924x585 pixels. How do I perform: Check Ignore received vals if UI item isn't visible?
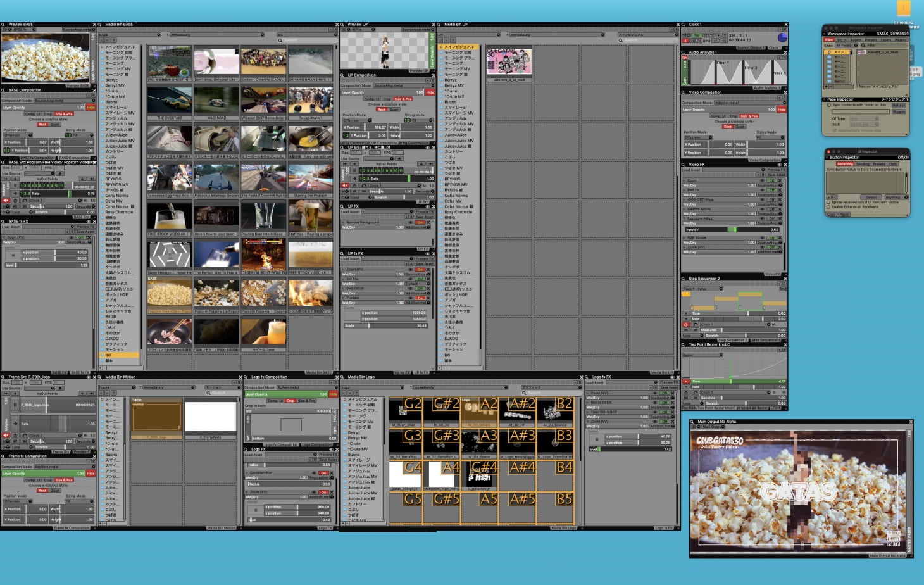click(828, 203)
